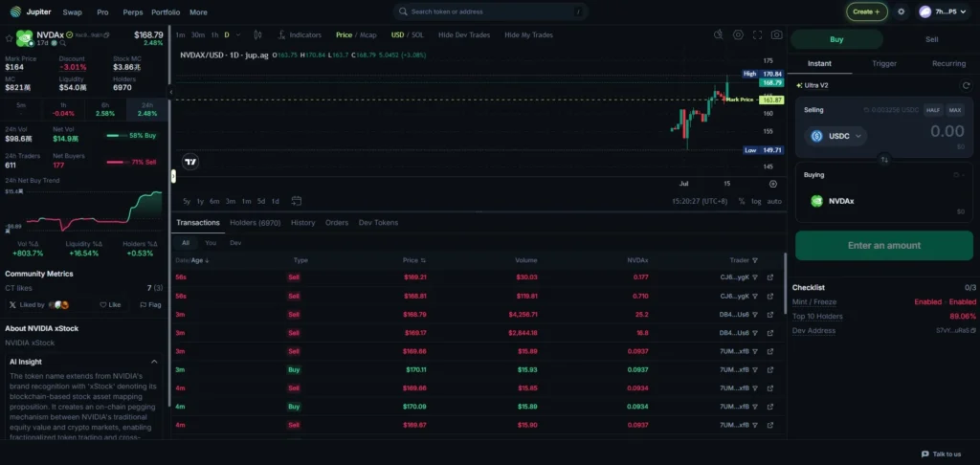980x465 pixels.
Task: Click the Create + button
Action: point(866,11)
